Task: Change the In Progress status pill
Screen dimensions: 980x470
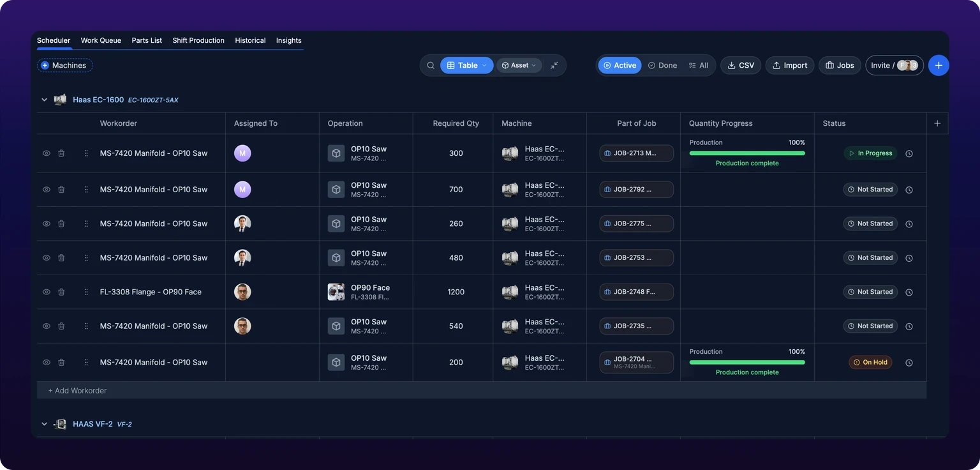Action: tap(870, 153)
